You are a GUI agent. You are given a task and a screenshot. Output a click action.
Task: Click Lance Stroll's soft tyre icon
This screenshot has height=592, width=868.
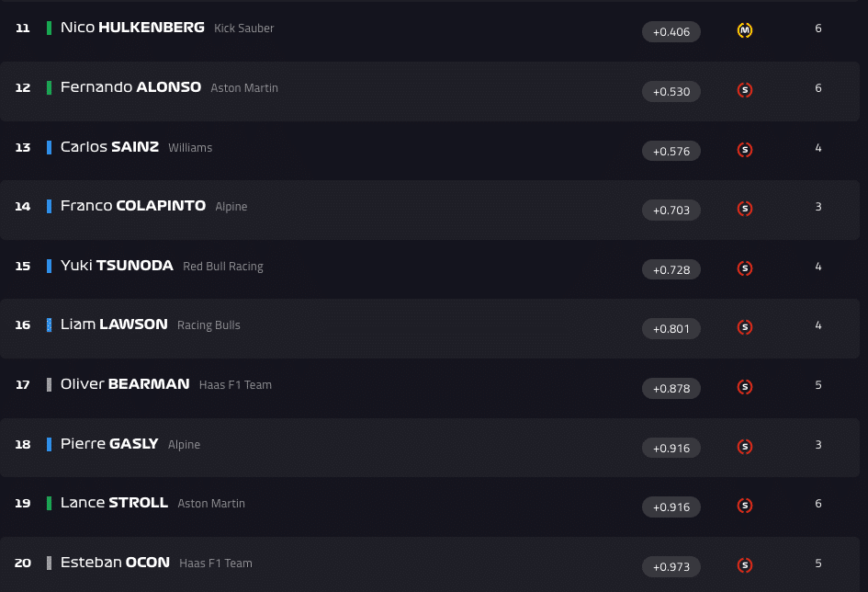(745, 506)
